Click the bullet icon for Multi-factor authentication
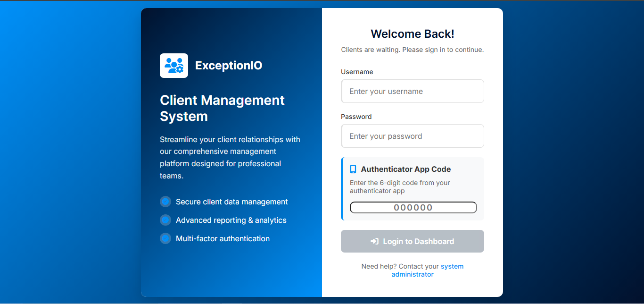 click(x=165, y=238)
